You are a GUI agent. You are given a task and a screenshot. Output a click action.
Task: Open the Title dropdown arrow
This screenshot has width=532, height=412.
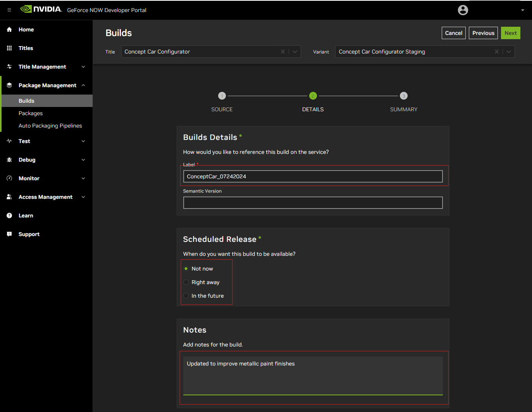(x=295, y=52)
